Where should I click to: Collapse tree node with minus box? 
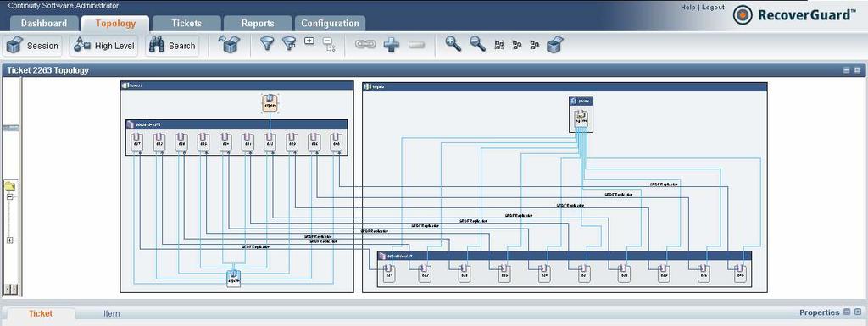click(x=9, y=196)
